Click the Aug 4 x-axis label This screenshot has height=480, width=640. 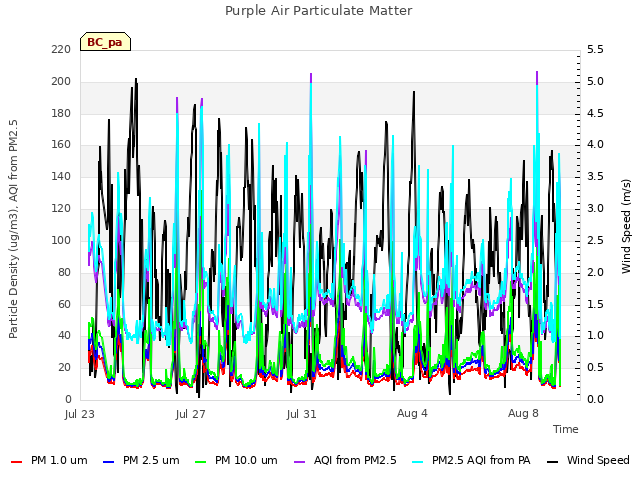click(412, 413)
